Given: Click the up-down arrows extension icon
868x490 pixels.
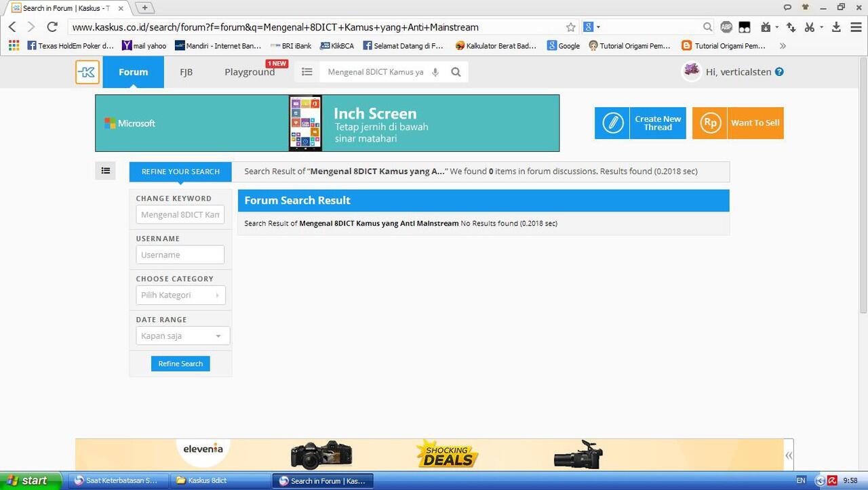Looking at the screenshot, I should coord(791,27).
